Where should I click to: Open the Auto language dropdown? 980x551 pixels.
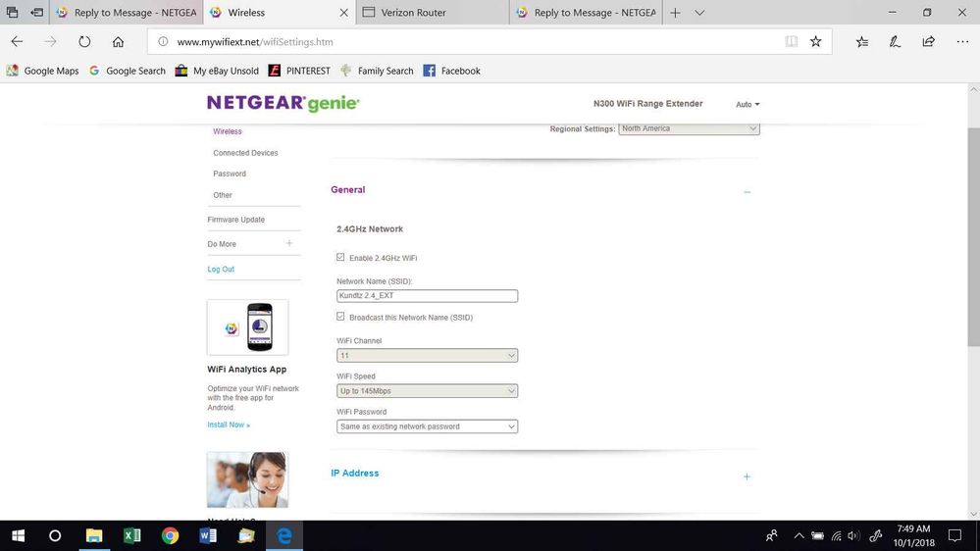748,104
